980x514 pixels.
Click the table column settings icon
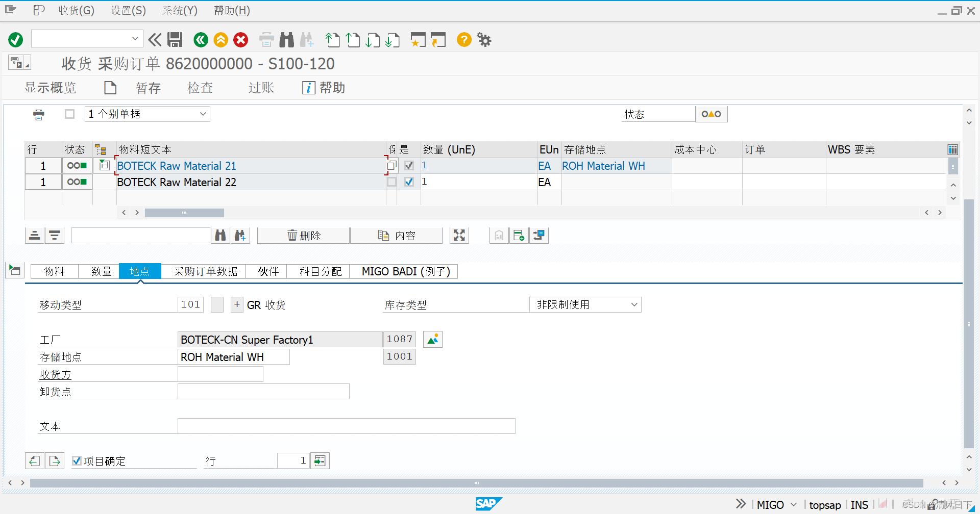pos(952,149)
